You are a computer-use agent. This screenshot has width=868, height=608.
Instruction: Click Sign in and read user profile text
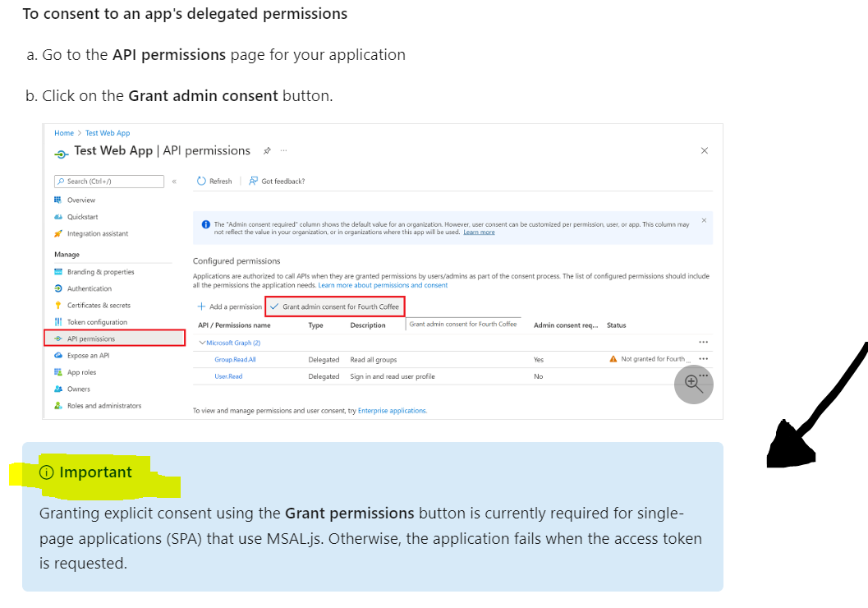[393, 376]
